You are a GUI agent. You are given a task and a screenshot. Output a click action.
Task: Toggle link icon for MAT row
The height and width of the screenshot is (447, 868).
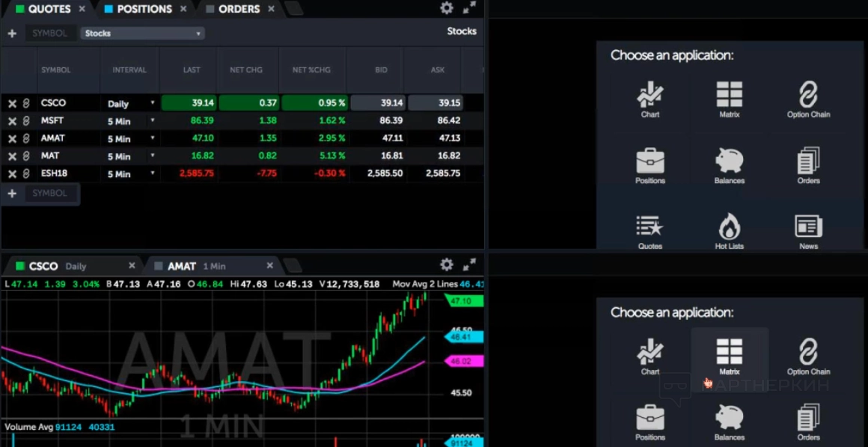(26, 156)
